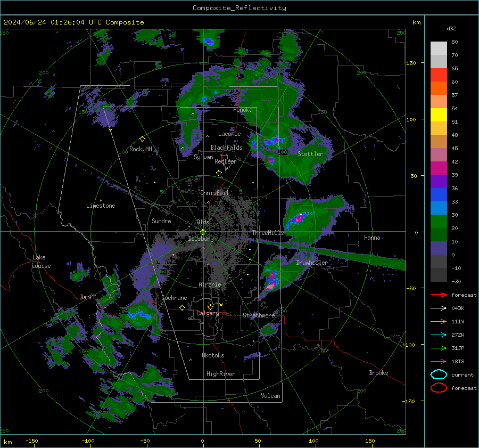This screenshot has width=479, height=448.
Task: Click the Banff town label
Action: [88, 297]
